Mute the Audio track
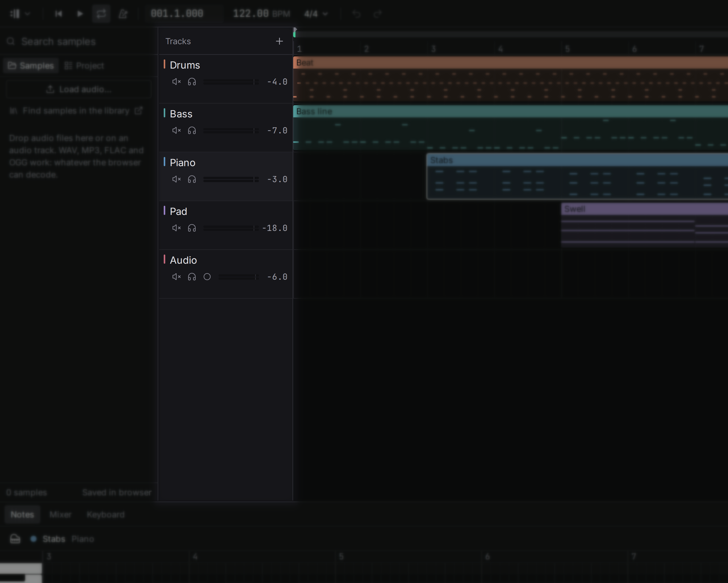This screenshot has width=728, height=583. pyautogui.click(x=177, y=277)
